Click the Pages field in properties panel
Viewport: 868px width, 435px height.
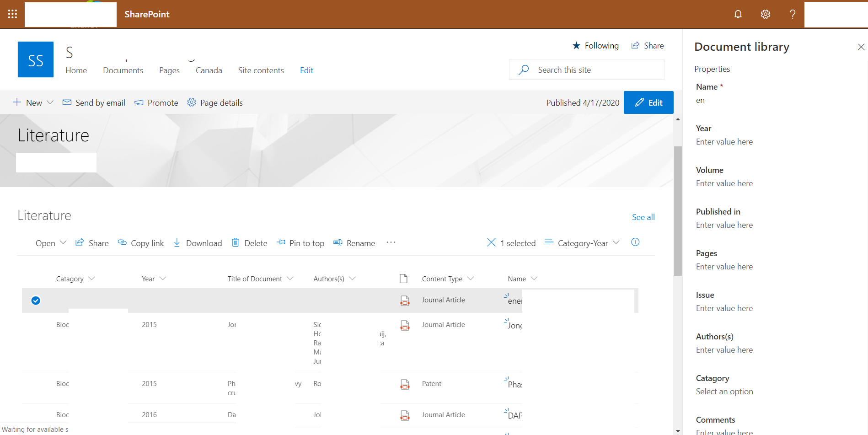pyautogui.click(x=724, y=267)
